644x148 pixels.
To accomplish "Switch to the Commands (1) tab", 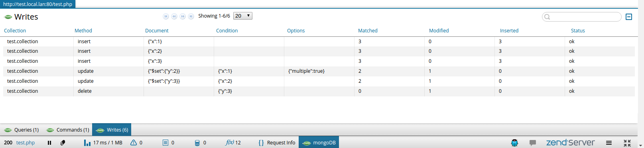I will point(68,130).
